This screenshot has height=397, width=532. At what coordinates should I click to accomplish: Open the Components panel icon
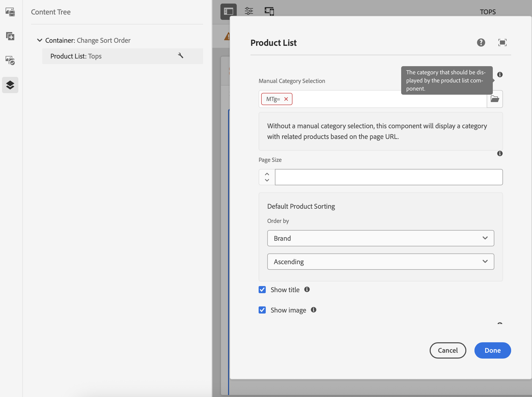click(x=10, y=36)
